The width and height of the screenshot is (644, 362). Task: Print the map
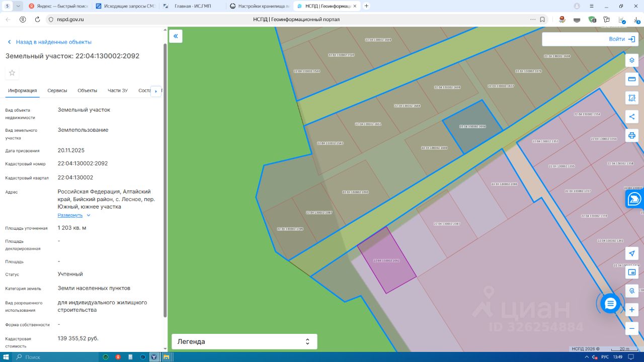point(632,135)
